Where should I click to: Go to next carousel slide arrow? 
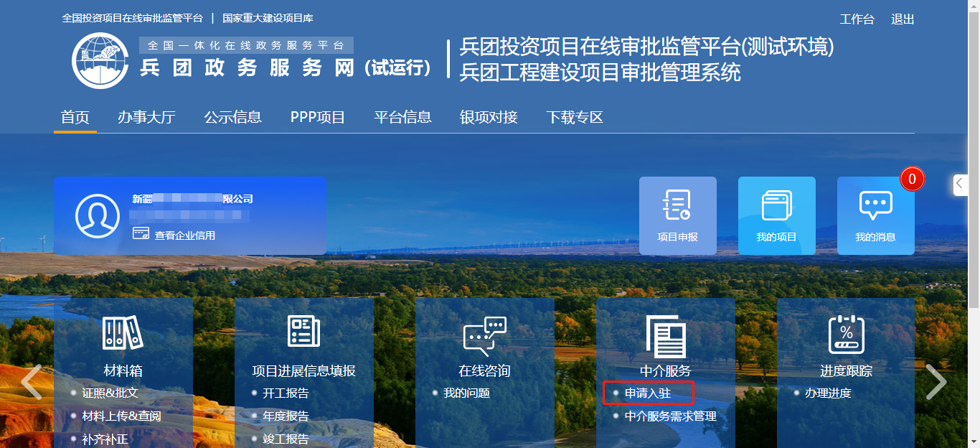pos(936,381)
